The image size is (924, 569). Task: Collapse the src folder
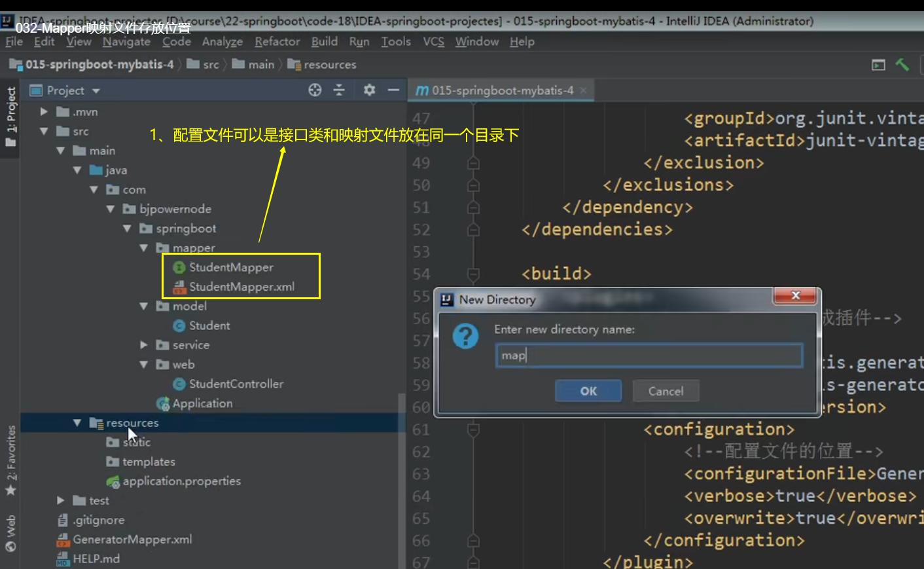[x=44, y=132]
